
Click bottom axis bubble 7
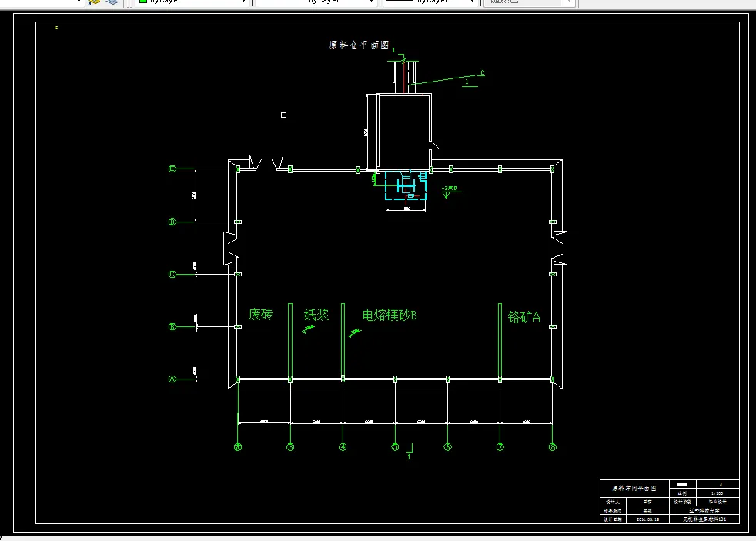500,447
